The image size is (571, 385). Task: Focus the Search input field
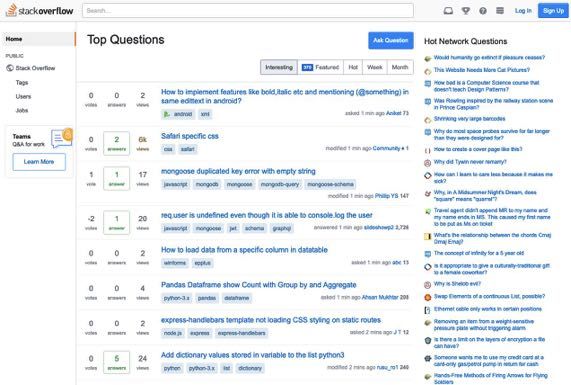248,11
